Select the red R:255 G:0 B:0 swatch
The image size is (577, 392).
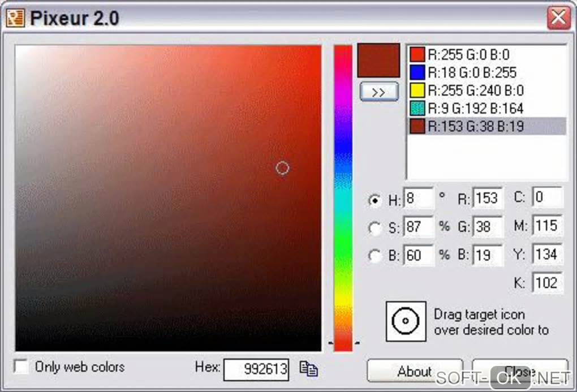417,54
